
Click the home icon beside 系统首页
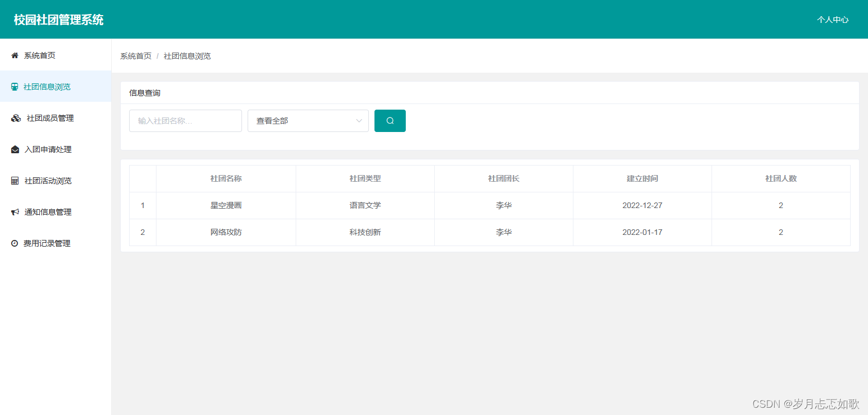pos(15,55)
